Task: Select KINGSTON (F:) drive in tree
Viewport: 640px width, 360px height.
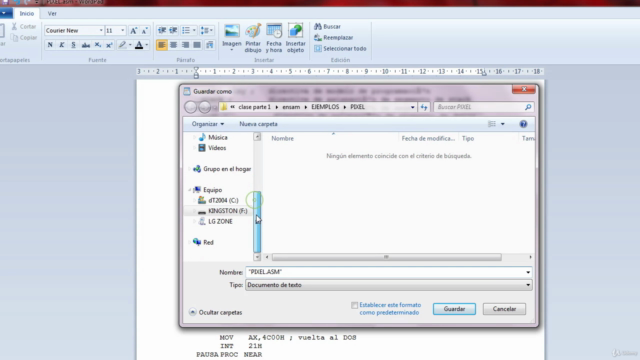Action: click(228, 211)
